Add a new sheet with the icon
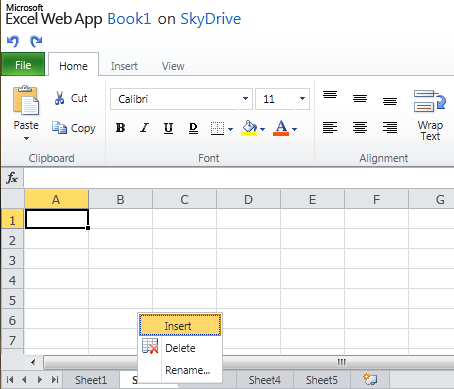The height and width of the screenshot is (389, 454). click(x=370, y=379)
